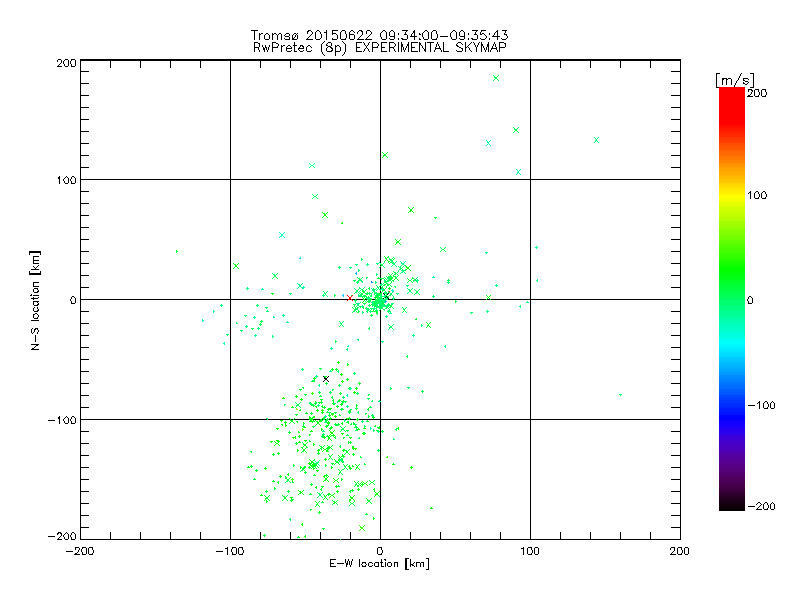Click the colorbar's '100' scale label
The width and height of the screenshot is (800, 600).
[x=757, y=195]
